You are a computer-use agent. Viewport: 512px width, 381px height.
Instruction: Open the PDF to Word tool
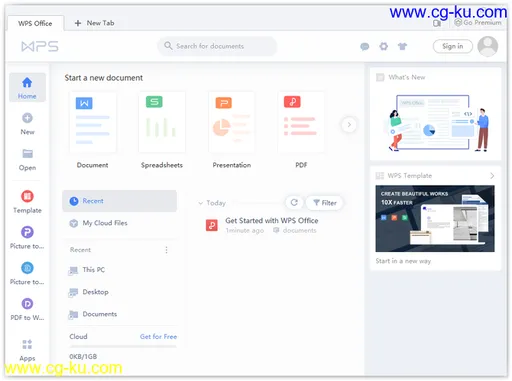coord(27,303)
